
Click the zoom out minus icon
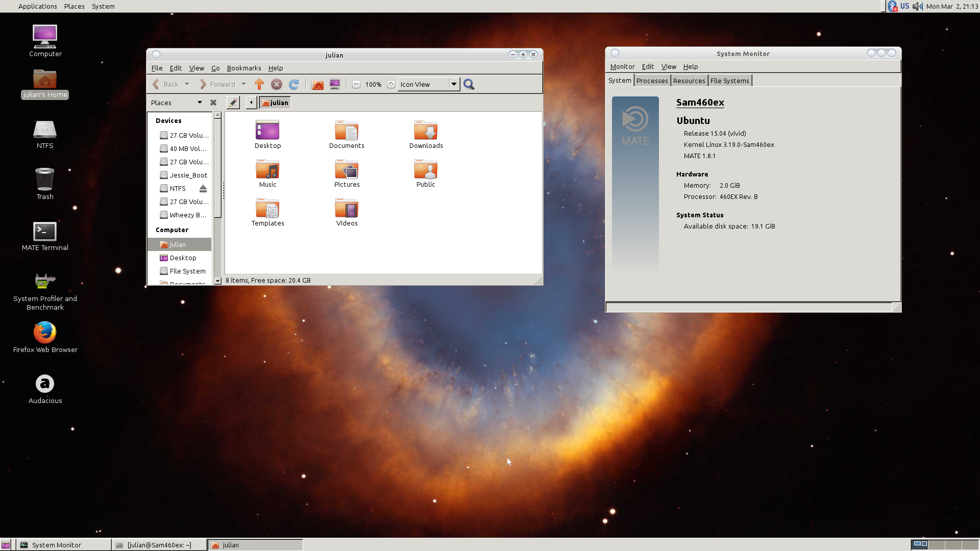pos(356,84)
